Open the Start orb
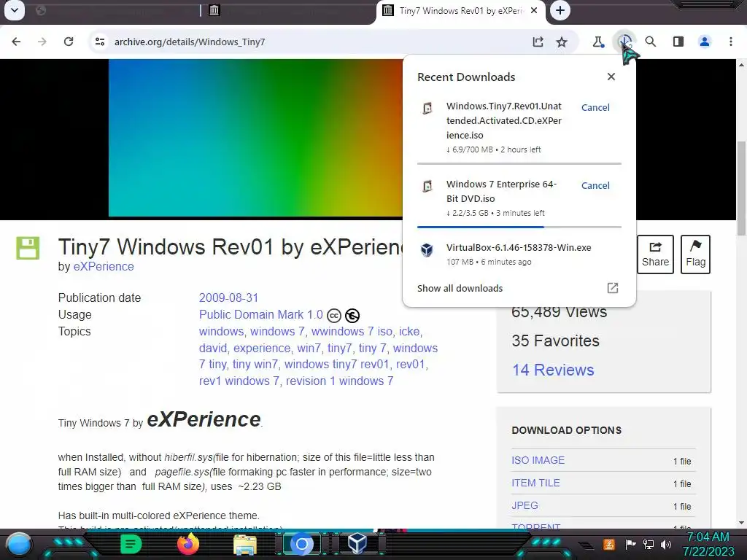Viewport: 747px width, 560px height. click(x=18, y=544)
